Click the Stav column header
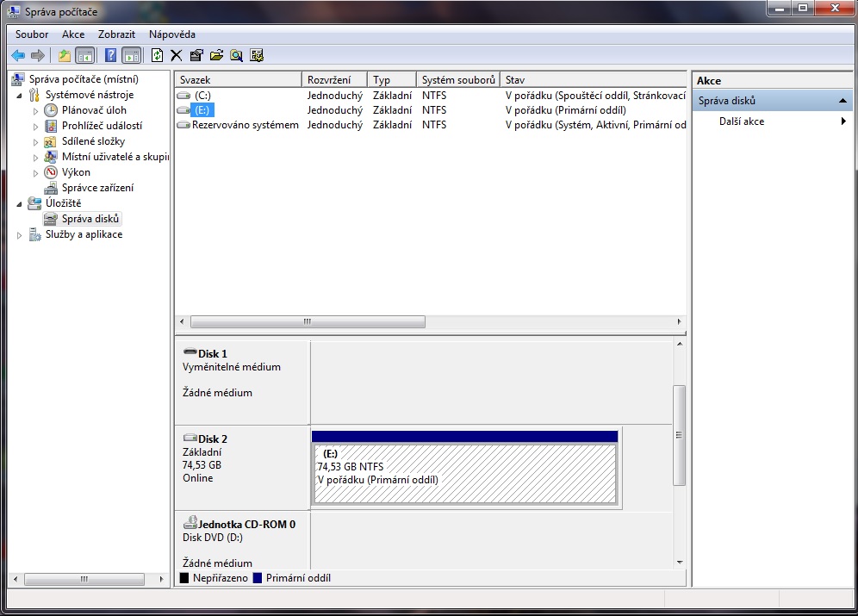 coord(594,80)
